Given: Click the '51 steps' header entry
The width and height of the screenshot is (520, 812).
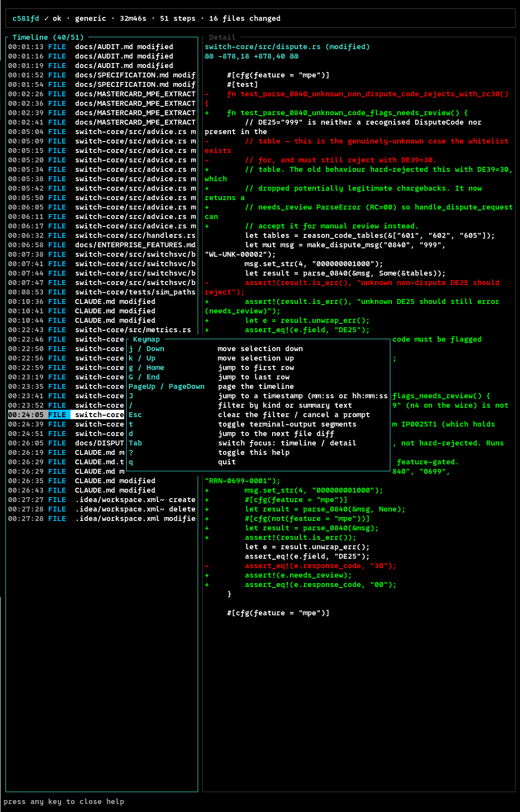Looking at the screenshot, I should (178, 18).
